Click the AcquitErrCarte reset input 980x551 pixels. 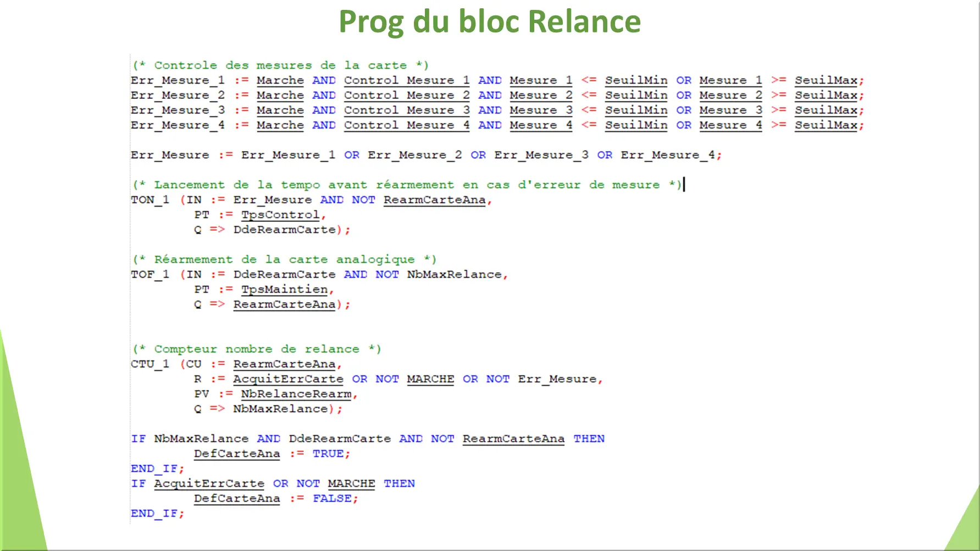pyautogui.click(x=288, y=379)
